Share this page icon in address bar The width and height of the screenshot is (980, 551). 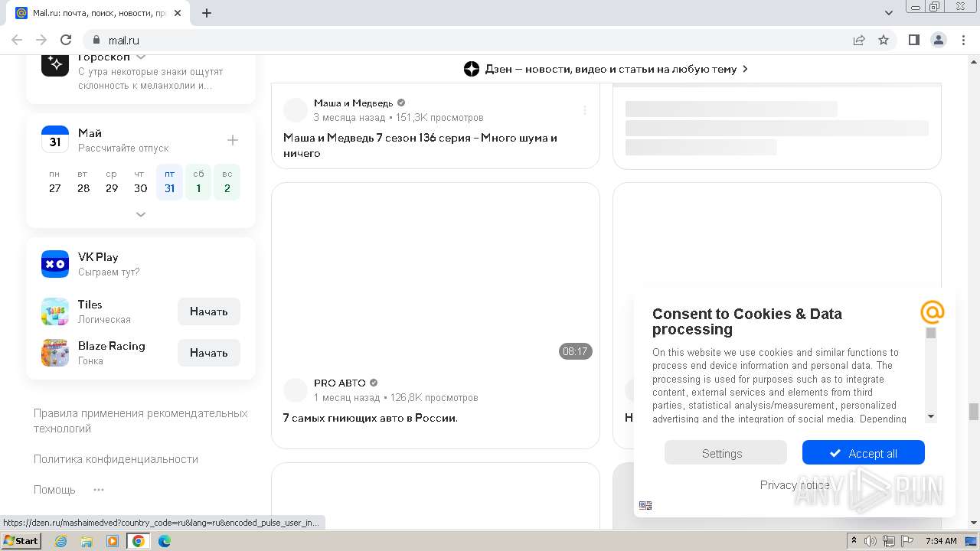coord(859,40)
